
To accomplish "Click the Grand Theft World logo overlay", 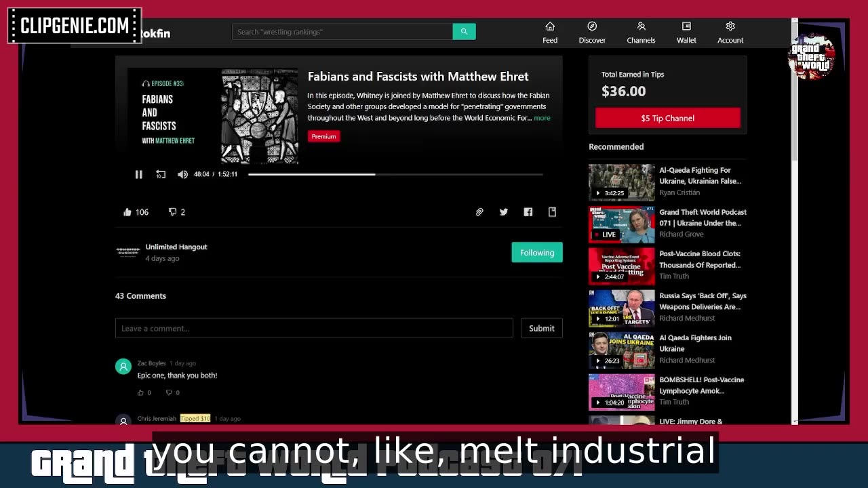I will tap(811, 56).
